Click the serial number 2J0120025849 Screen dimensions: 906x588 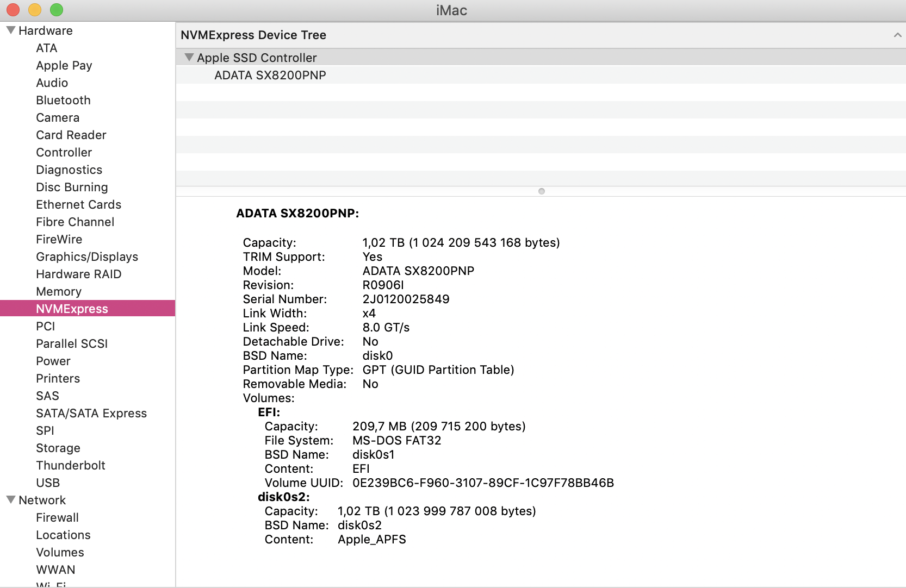coord(406,299)
